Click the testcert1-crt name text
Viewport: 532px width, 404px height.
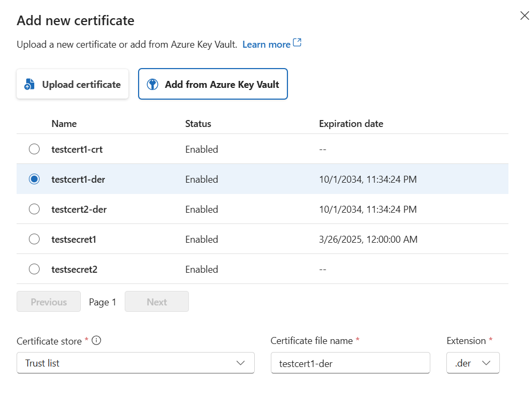77,149
